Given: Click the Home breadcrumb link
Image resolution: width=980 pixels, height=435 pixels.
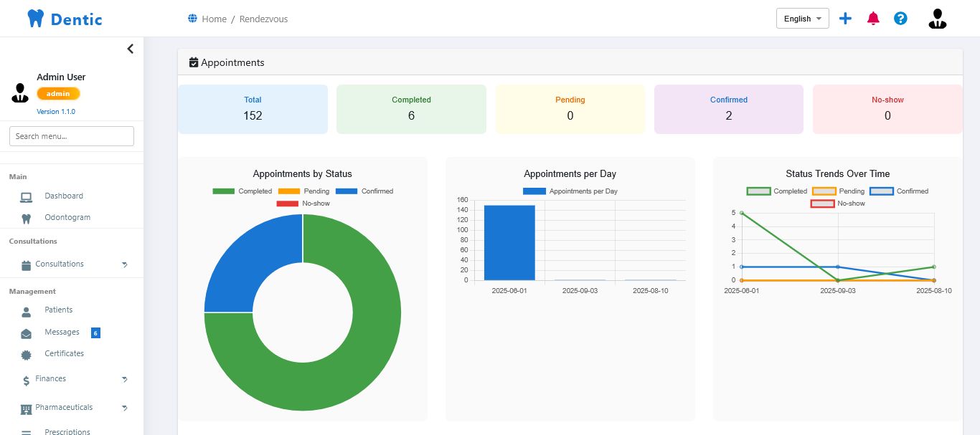Looking at the screenshot, I should 214,19.
